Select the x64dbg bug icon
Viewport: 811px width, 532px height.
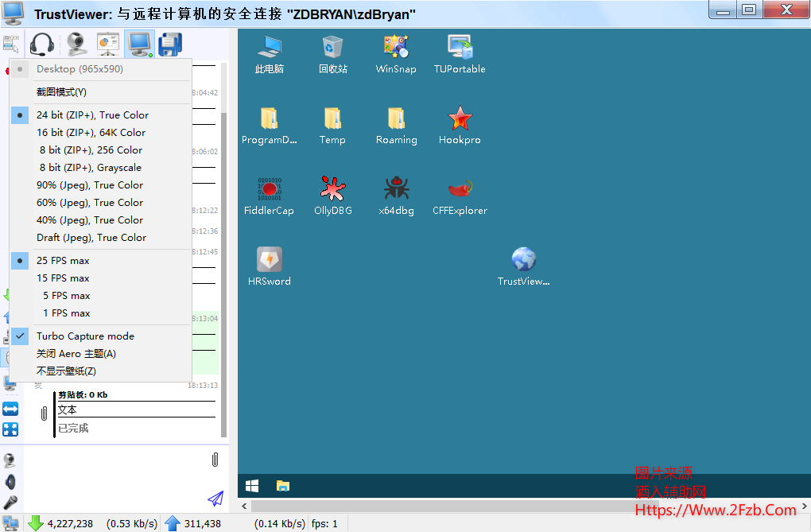point(396,196)
